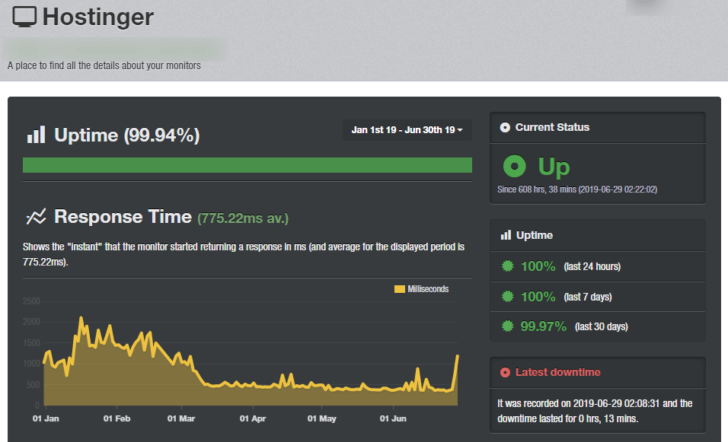Click the Uptime (99.94%) heading
The height and width of the screenshot is (442, 728).
click(x=127, y=135)
